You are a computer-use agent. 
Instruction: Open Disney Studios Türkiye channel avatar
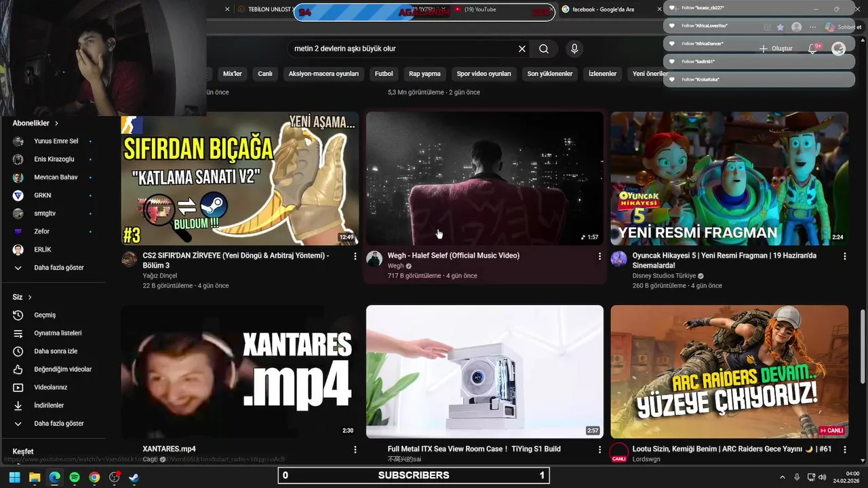tap(619, 259)
